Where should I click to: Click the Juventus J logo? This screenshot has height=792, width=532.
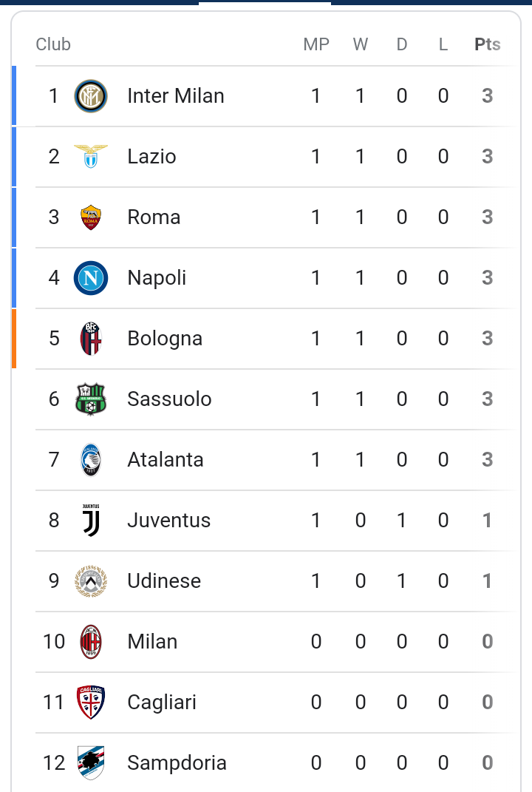click(x=91, y=521)
